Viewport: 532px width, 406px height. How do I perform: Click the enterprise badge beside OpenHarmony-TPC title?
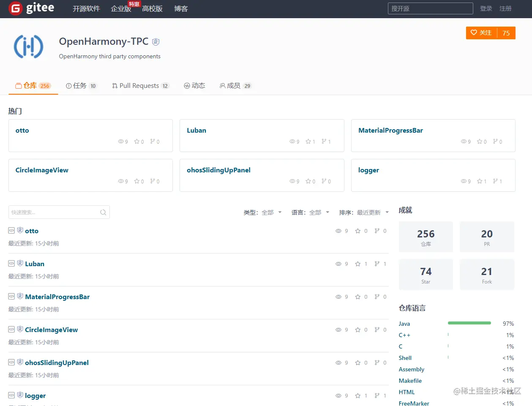pyautogui.click(x=156, y=42)
